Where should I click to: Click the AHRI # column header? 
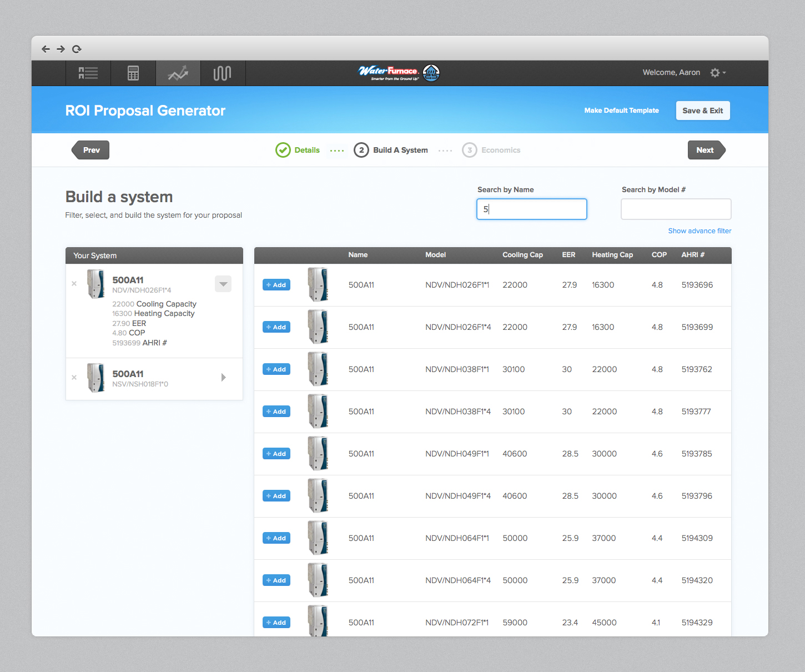693,255
